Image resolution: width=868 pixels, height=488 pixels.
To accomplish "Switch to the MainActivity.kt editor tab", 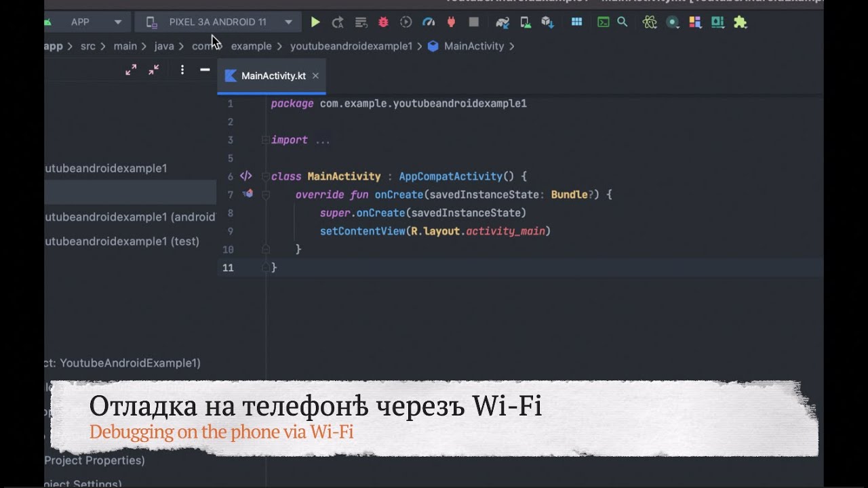I will (x=273, y=76).
